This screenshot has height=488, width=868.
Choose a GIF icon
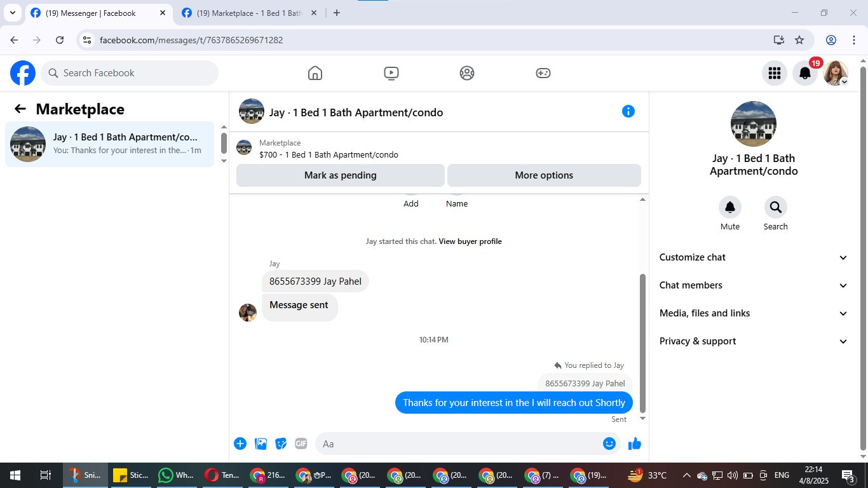(x=301, y=444)
